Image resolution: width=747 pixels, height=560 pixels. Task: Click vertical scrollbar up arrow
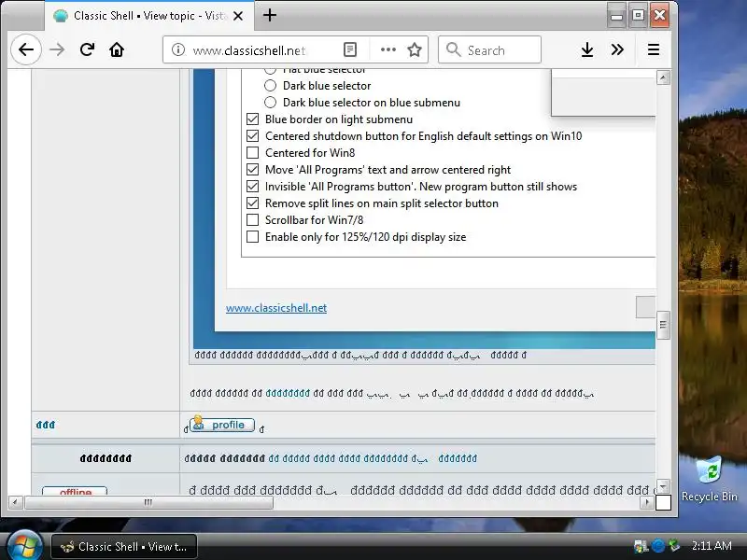click(663, 77)
